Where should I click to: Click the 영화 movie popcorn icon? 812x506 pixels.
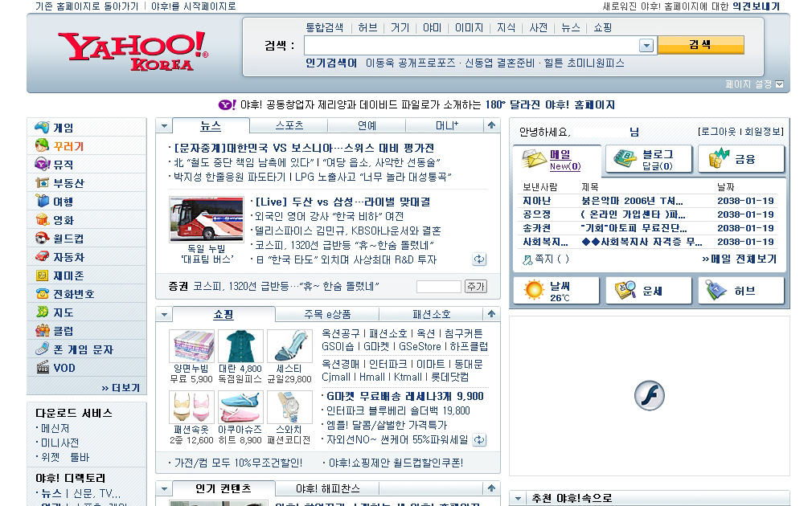[x=42, y=220]
